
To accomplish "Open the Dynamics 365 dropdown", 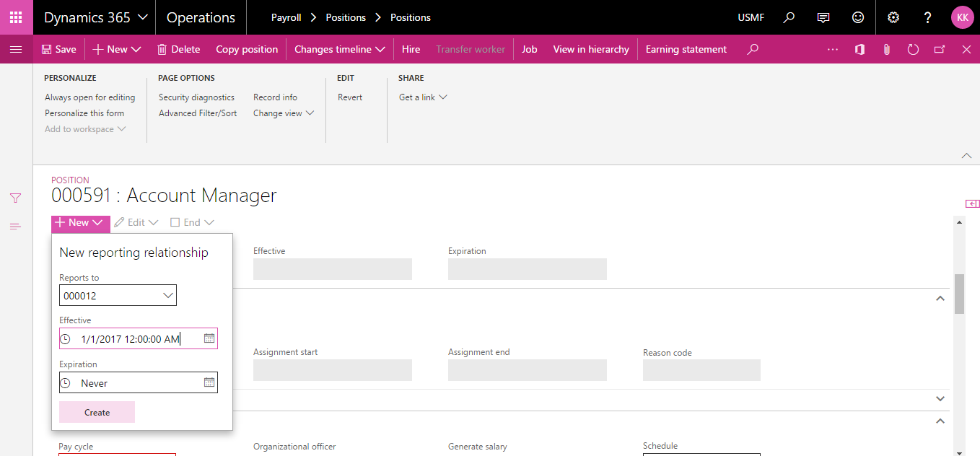I will click(96, 17).
